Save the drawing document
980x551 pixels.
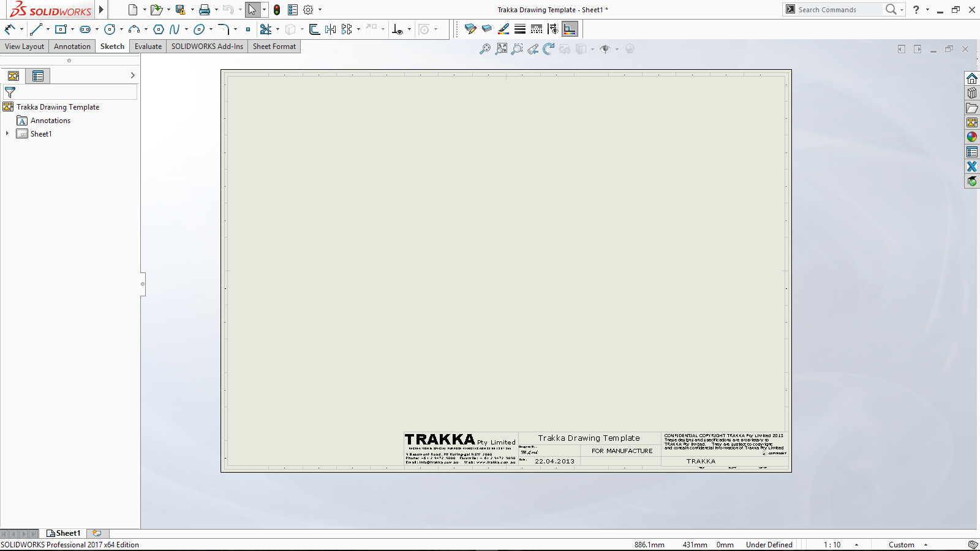point(180,10)
